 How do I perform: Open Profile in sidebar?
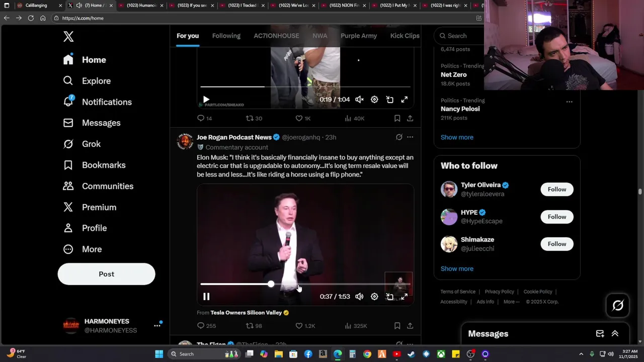pyautogui.click(x=85, y=228)
